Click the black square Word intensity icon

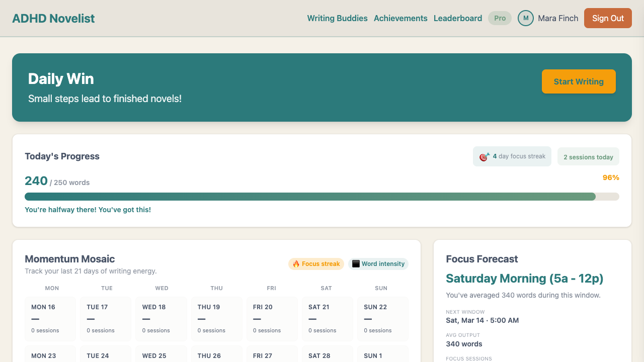[356, 263]
